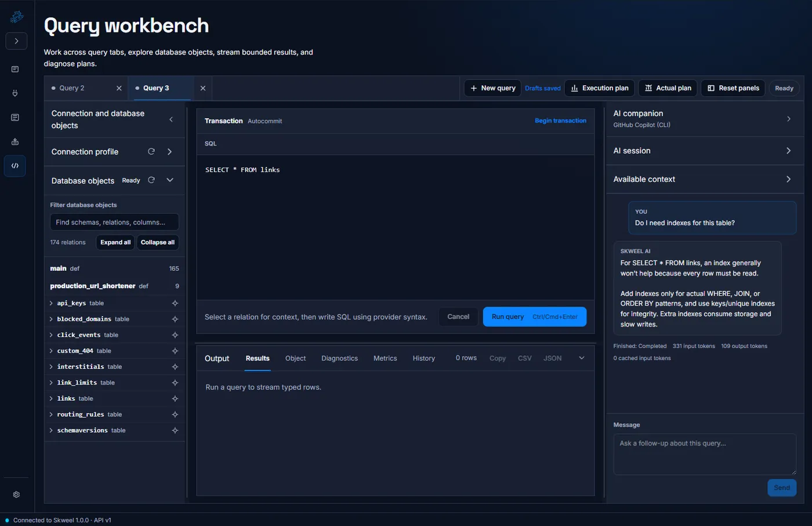
Task: Expand the AI companion section
Action: coord(789,119)
